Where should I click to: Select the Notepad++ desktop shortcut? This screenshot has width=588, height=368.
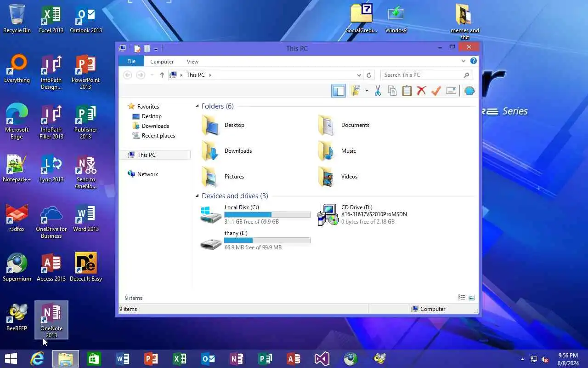[x=17, y=168]
